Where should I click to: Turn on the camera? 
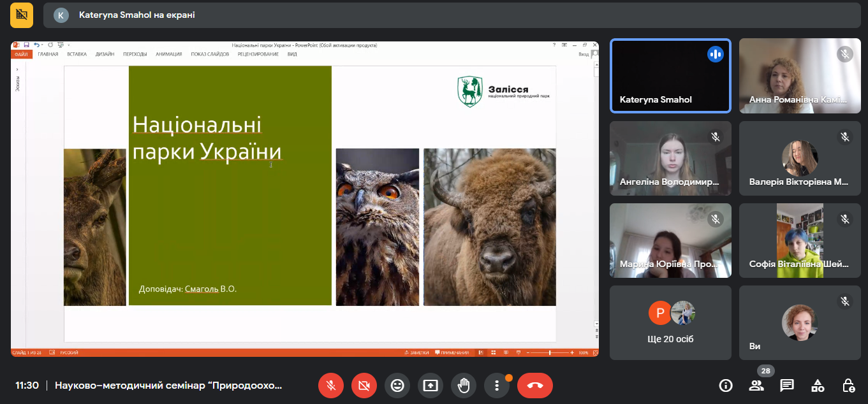364,386
